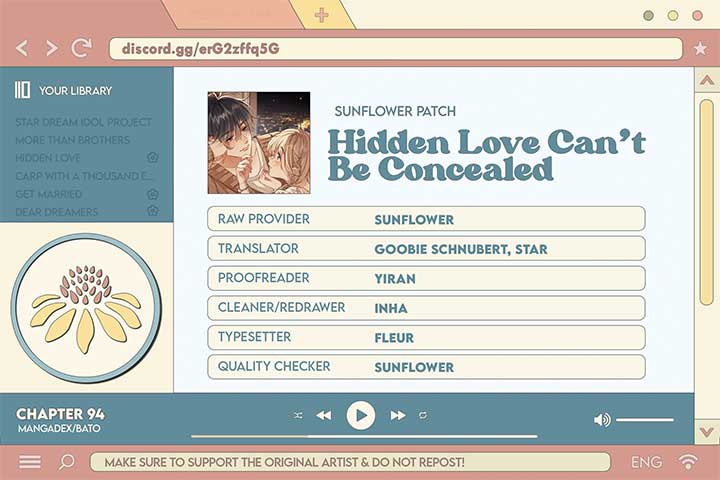Click the forward navigation arrow
Screen dimensions: 720x480
[51, 48]
